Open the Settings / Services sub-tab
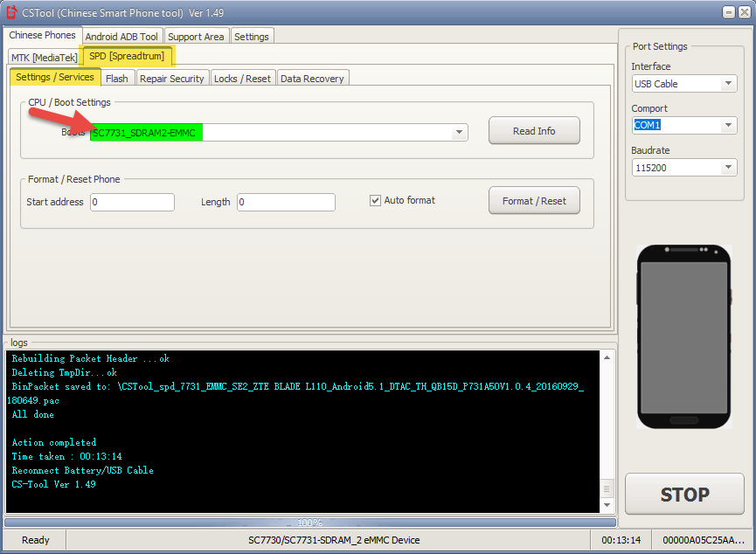Screen dimensions: 756x554 [x=55, y=77]
